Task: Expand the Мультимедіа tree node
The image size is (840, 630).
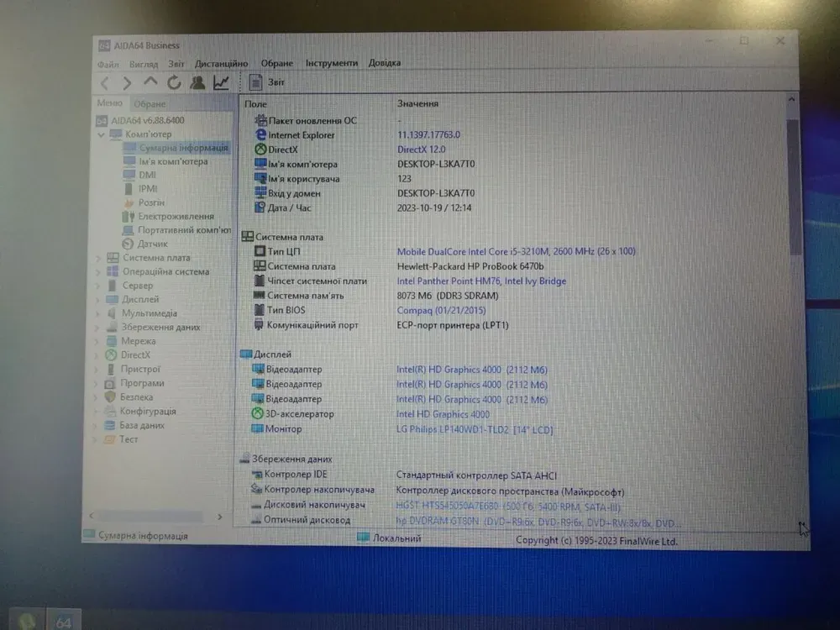Action: (98, 313)
